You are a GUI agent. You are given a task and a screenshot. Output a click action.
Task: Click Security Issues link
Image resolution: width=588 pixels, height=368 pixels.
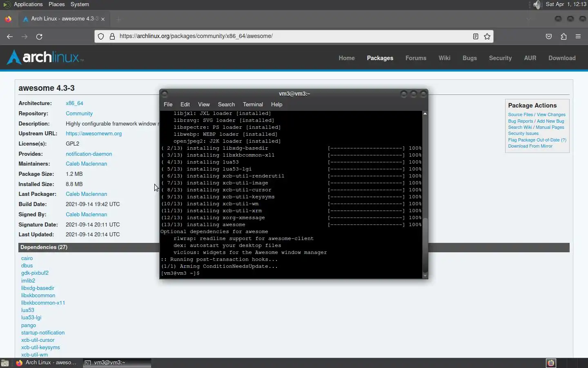[523, 134]
